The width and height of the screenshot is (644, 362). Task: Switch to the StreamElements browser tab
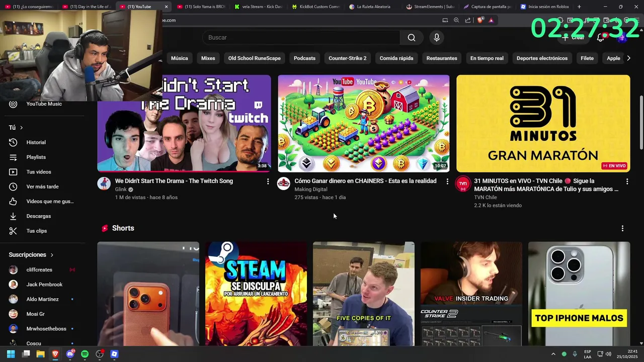tap(431, 7)
